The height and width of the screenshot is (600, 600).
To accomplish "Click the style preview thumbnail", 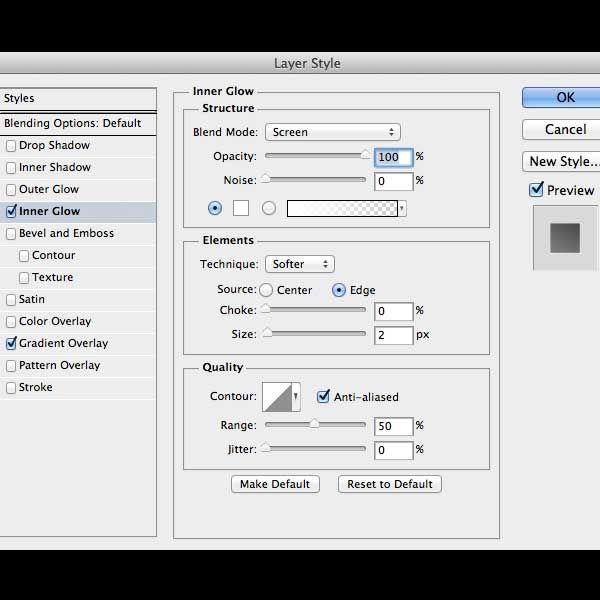I will [x=565, y=238].
